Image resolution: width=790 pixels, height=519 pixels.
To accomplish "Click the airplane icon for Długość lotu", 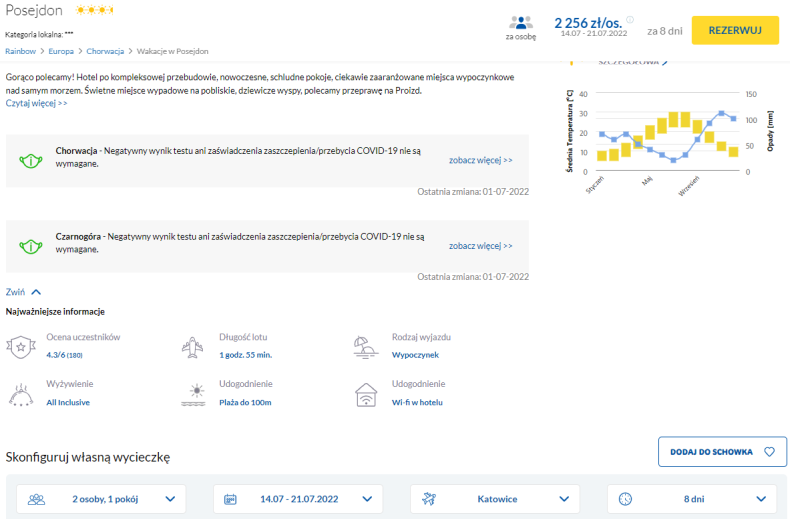I will pos(194,346).
